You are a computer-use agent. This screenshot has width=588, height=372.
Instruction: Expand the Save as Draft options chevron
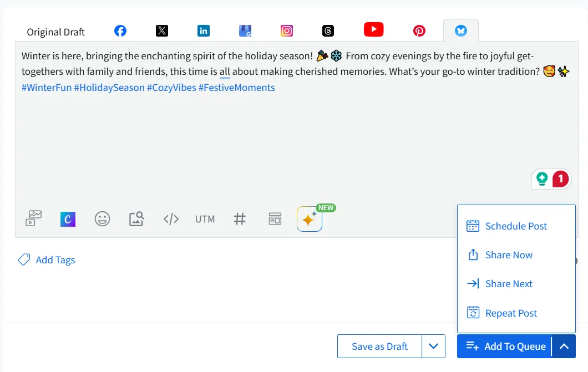[x=434, y=346]
